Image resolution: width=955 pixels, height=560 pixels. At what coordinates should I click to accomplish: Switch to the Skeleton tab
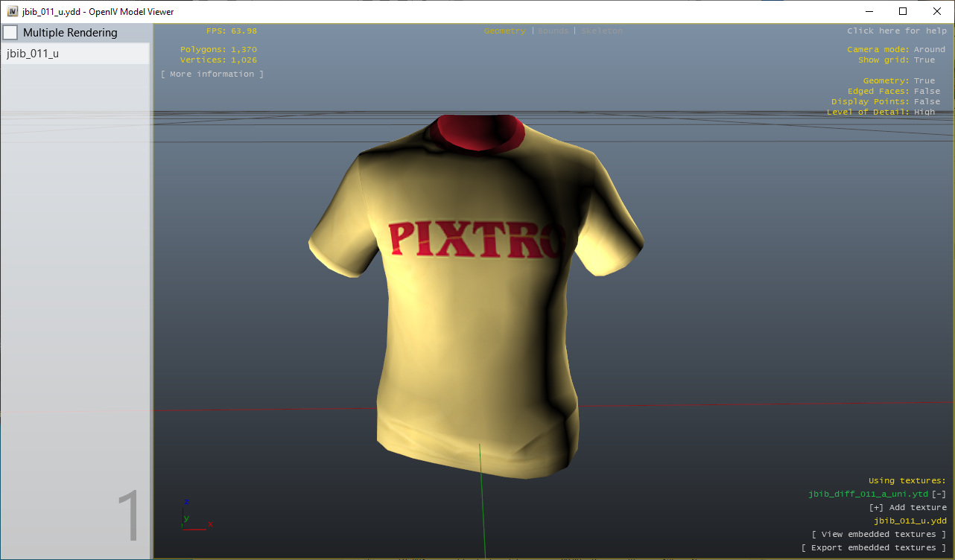[x=601, y=31]
